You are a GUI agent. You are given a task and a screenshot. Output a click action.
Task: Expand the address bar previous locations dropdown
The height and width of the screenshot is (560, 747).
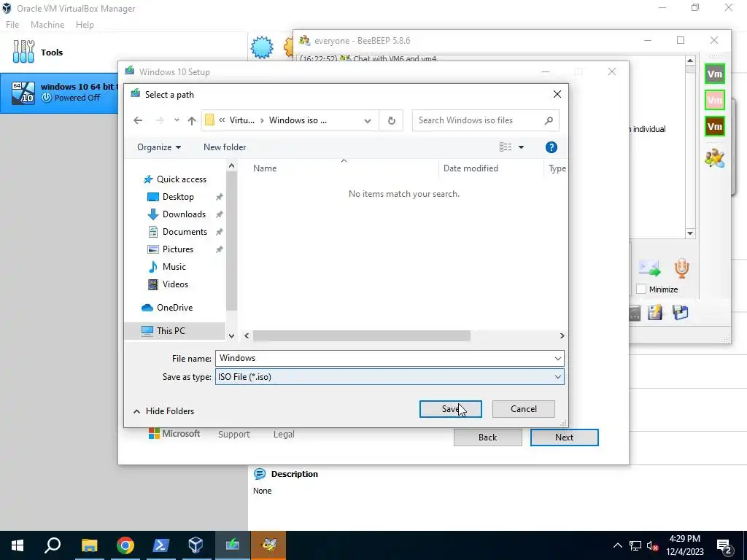pos(368,120)
